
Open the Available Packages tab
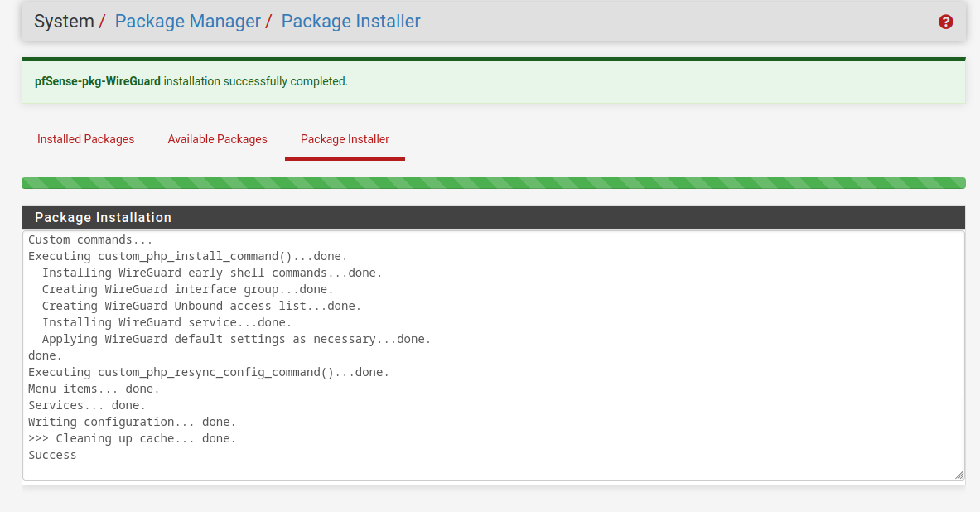click(x=217, y=139)
